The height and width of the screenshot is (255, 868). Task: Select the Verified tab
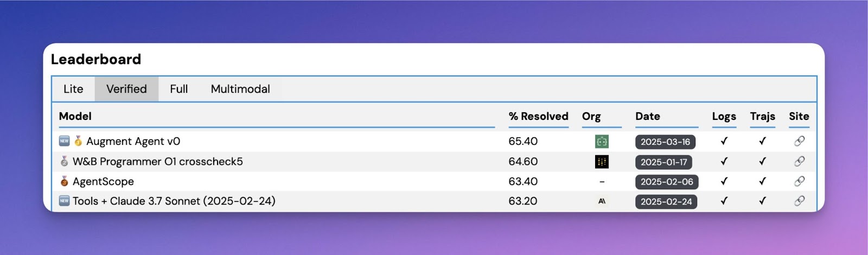[126, 89]
